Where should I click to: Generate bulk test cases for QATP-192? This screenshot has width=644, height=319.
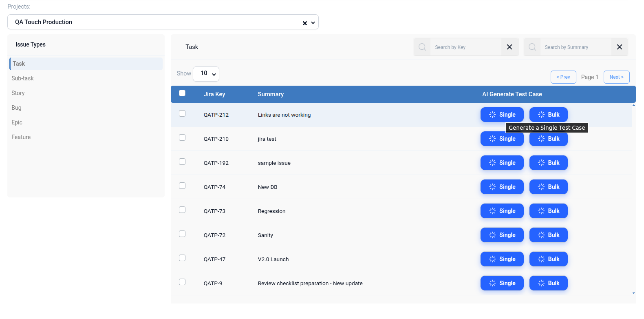[548, 163]
